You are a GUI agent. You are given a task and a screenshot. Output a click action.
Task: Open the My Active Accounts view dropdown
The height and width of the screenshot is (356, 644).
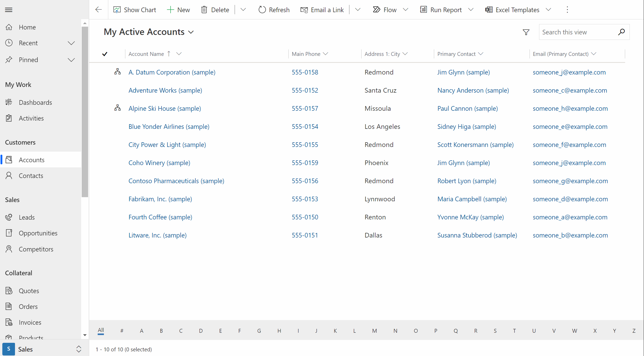coord(191,32)
